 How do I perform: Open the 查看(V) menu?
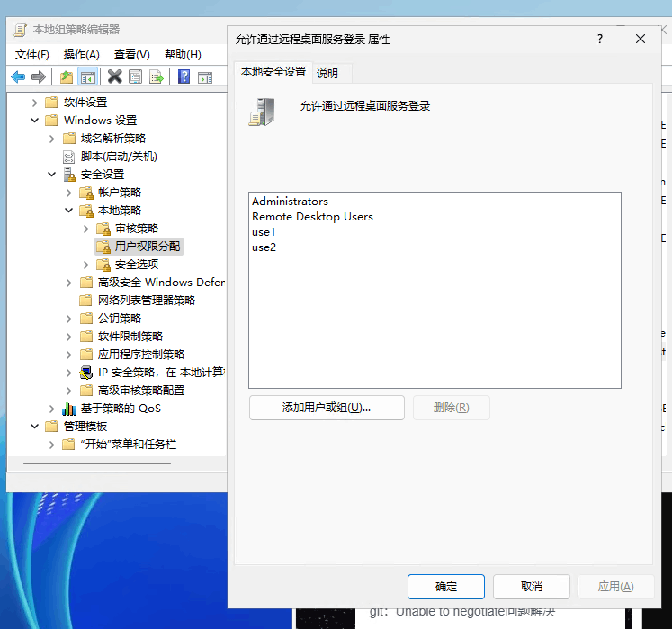(132, 55)
